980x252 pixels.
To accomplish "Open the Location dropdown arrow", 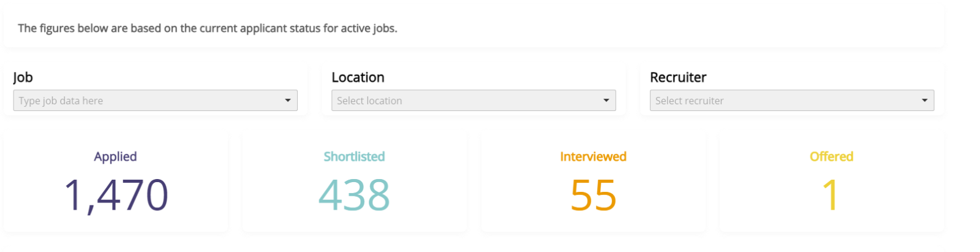I will tap(606, 101).
